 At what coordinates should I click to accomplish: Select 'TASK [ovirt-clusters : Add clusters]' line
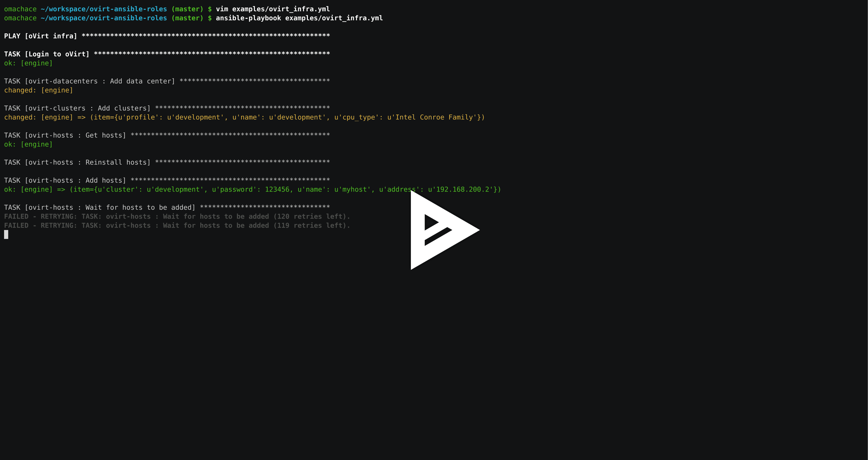167,108
